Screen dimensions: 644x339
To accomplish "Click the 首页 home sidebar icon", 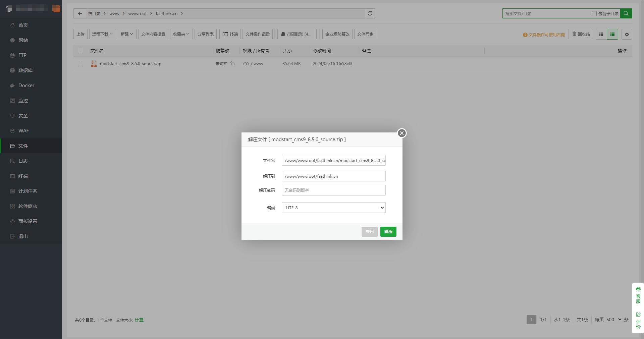I will point(12,25).
